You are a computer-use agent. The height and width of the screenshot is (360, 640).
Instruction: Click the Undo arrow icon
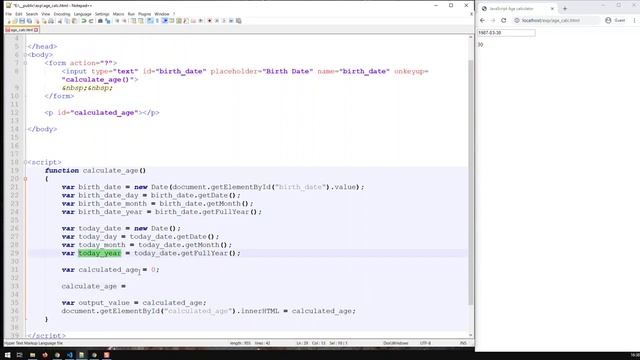84,21
